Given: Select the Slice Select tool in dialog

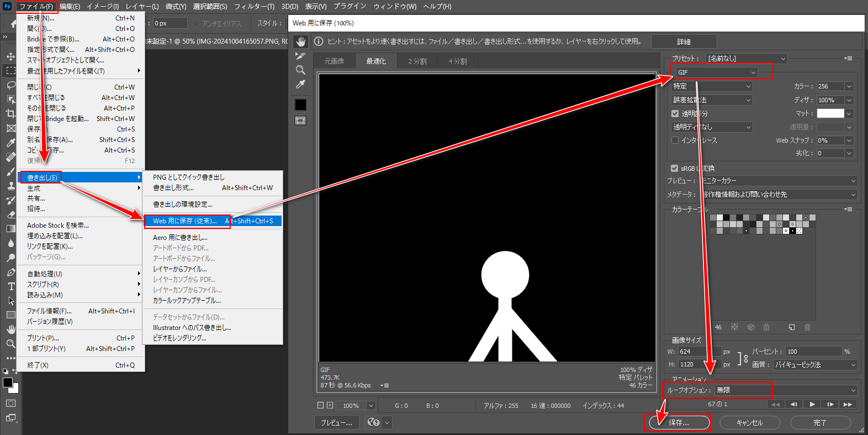Looking at the screenshot, I should [x=300, y=56].
